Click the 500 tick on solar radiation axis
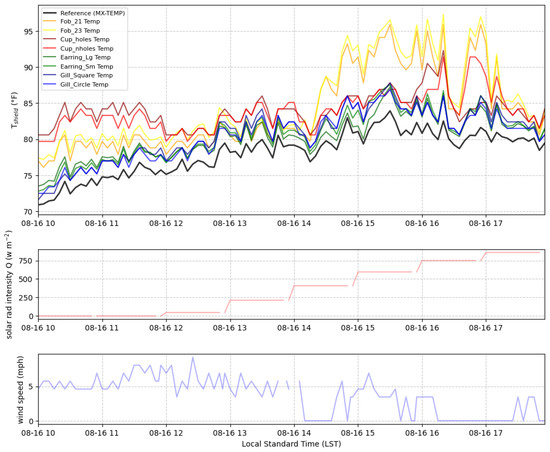Screen dimensions: 550x452 click(x=27, y=279)
